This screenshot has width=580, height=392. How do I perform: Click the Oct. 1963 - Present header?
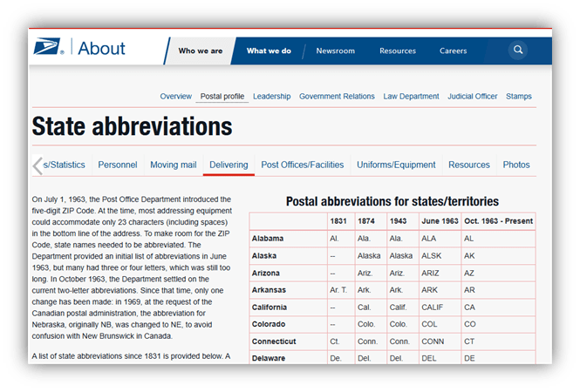498,221
